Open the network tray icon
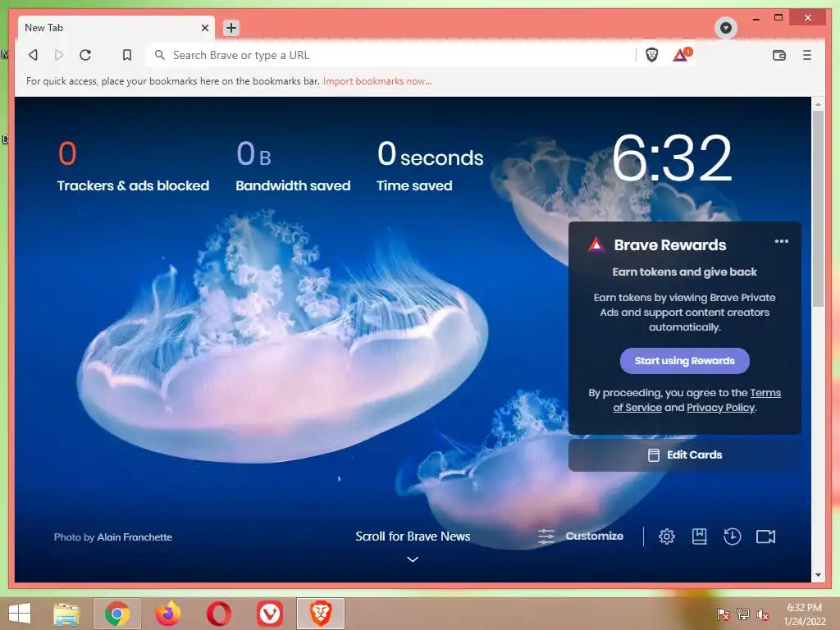 tap(743, 614)
